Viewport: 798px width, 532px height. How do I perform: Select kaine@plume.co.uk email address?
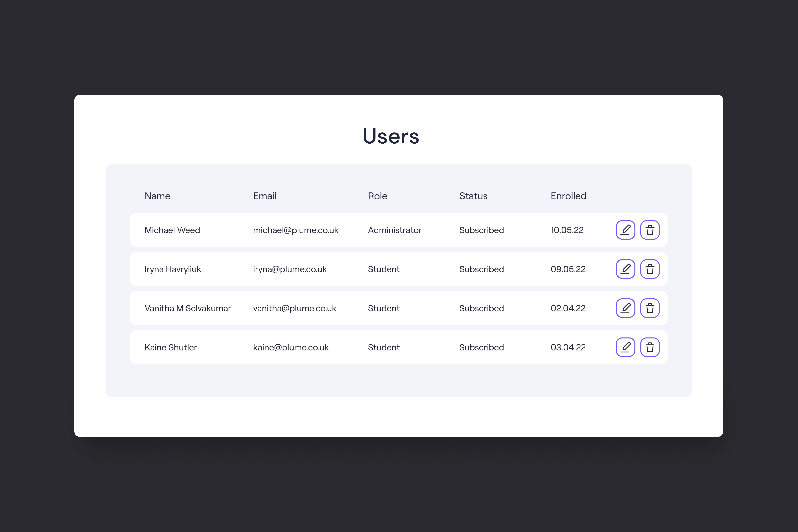point(291,347)
